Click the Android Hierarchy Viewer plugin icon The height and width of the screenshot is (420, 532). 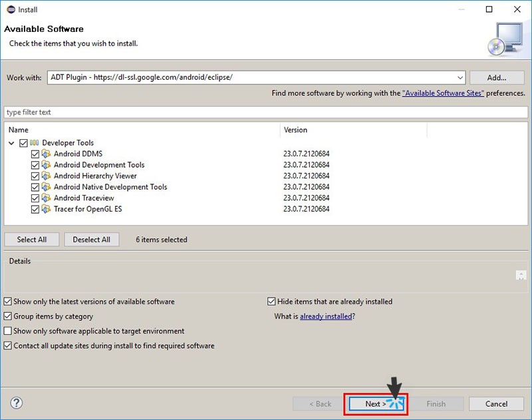coord(46,176)
